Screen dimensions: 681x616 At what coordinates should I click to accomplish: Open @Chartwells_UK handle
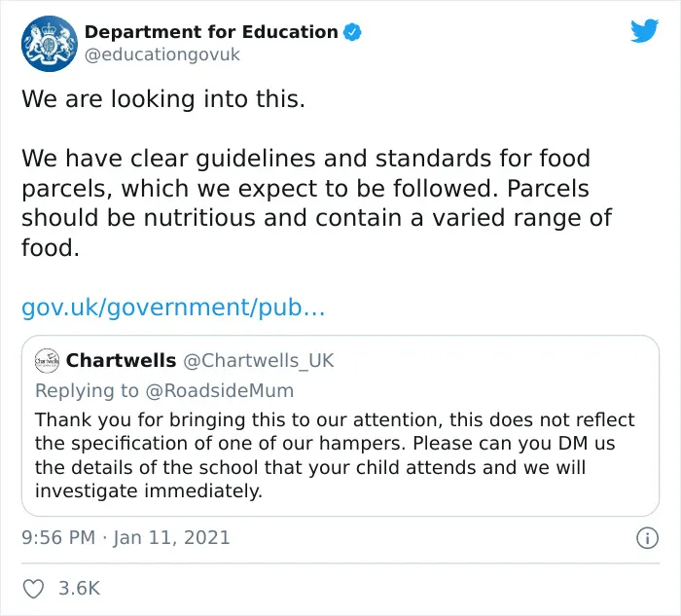point(259,361)
